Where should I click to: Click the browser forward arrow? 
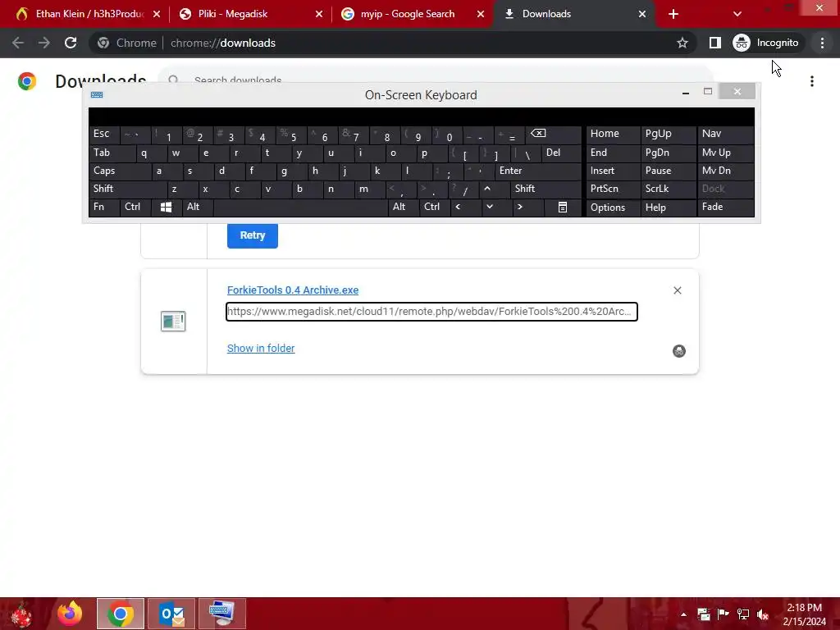(44, 43)
